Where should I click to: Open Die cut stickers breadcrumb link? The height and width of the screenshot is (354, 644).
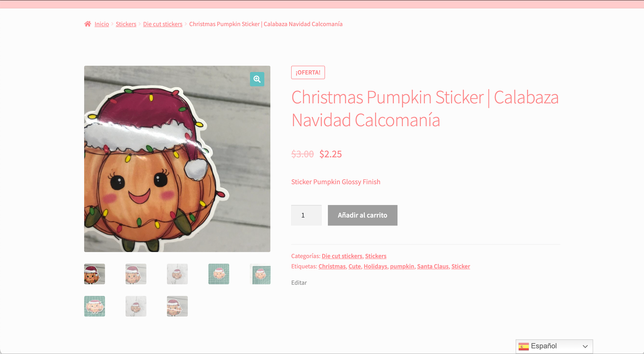click(x=163, y=24)
